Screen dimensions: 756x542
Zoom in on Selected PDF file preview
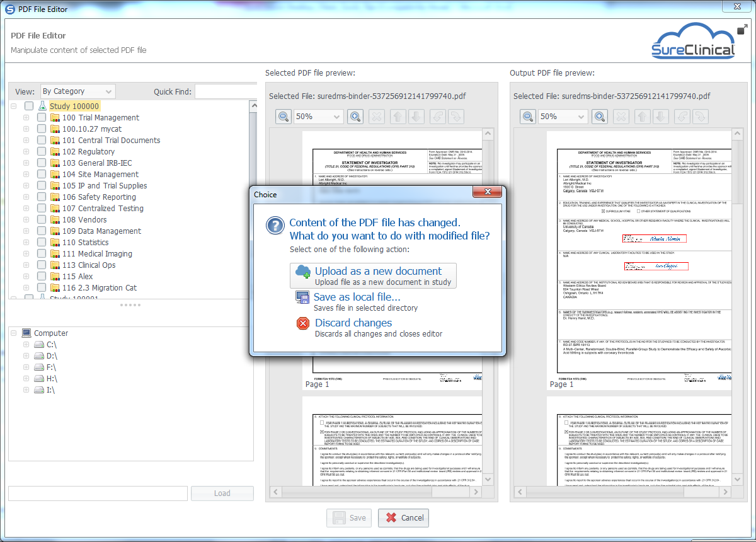click(355, 117)
